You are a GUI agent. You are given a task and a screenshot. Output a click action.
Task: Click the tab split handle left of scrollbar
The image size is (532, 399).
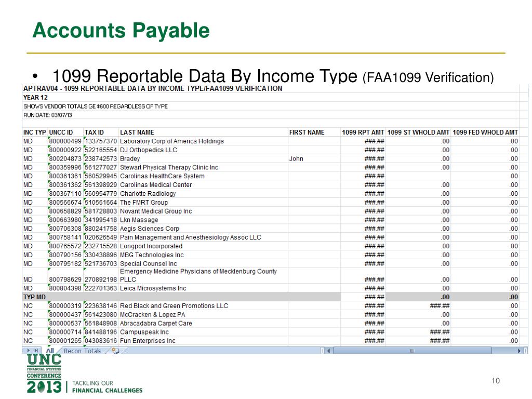tap(322, 351)
